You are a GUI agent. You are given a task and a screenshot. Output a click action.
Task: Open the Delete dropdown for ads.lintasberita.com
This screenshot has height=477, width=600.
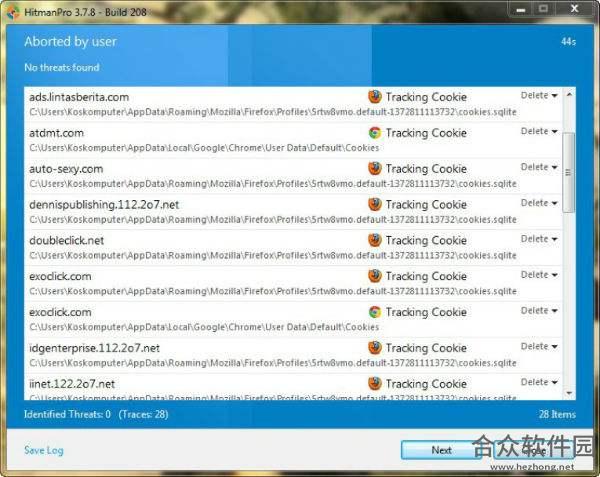[x=539, y=95]
